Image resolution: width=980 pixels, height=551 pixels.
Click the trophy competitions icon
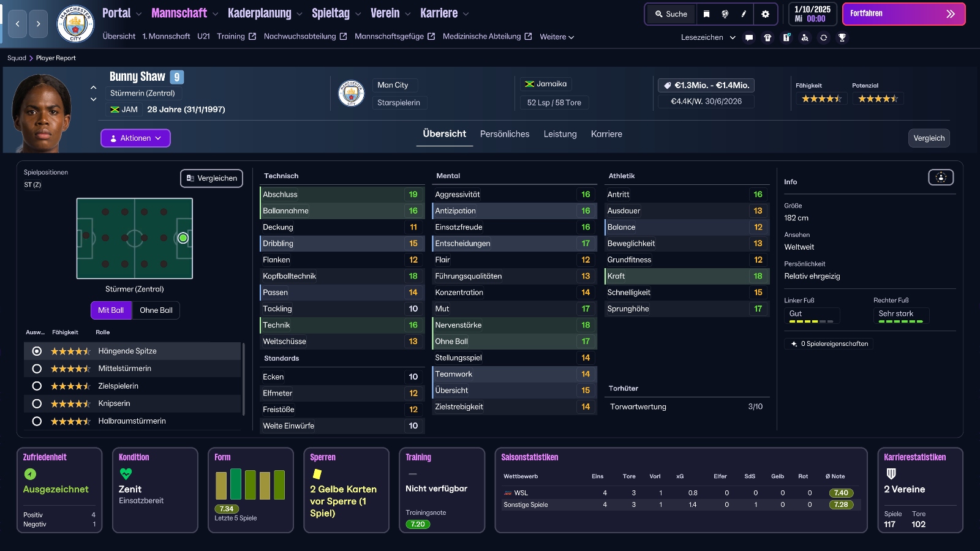click(843, 37)
